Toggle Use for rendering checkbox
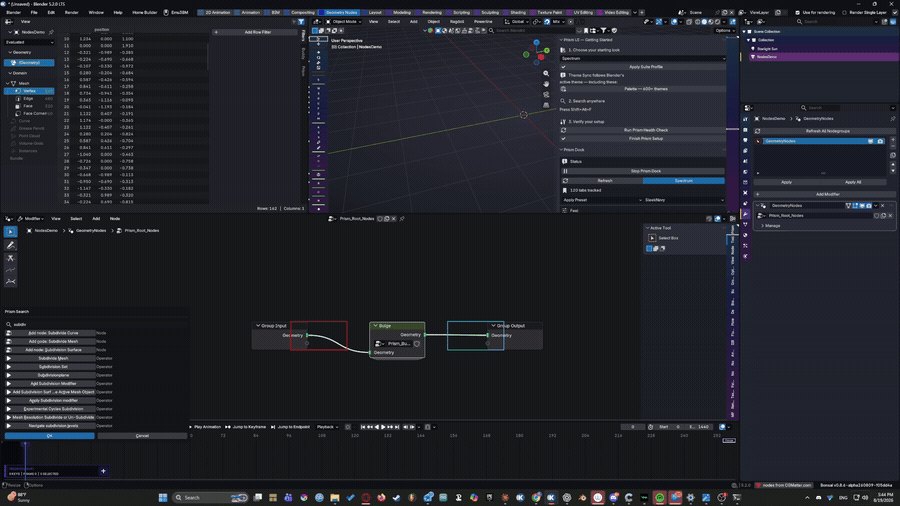Screen dimensions: 900x506 (x=797, y=13)
